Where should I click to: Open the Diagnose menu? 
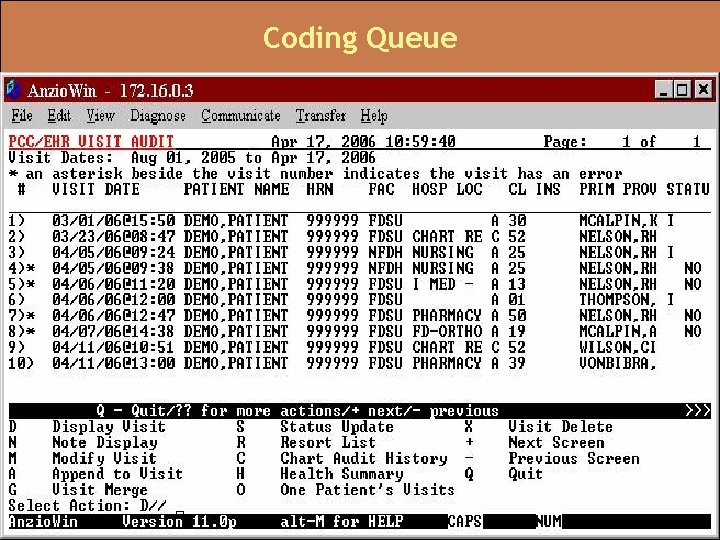[158, 116]
